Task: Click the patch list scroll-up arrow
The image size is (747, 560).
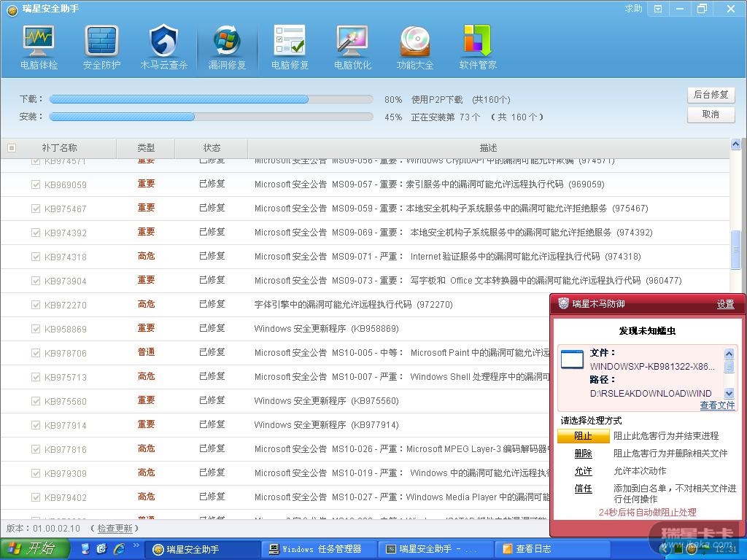Action: [735, 144]
